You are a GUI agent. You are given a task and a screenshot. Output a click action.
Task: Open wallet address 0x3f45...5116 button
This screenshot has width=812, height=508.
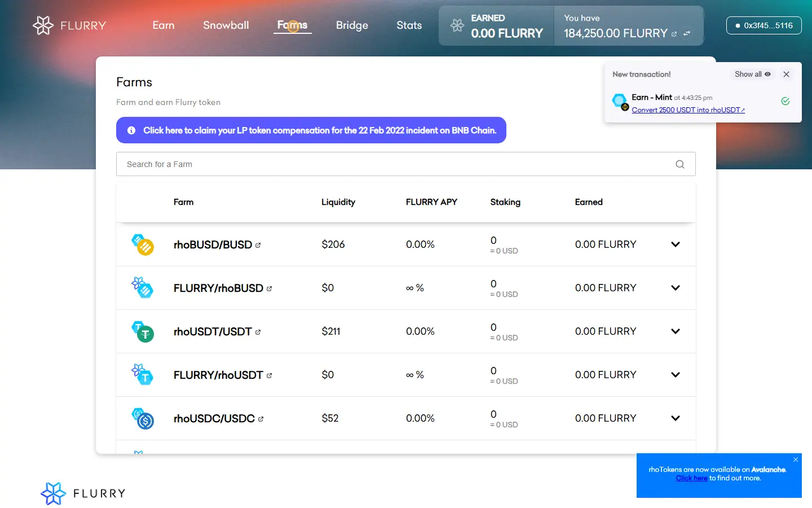click(x=764, y=25)
